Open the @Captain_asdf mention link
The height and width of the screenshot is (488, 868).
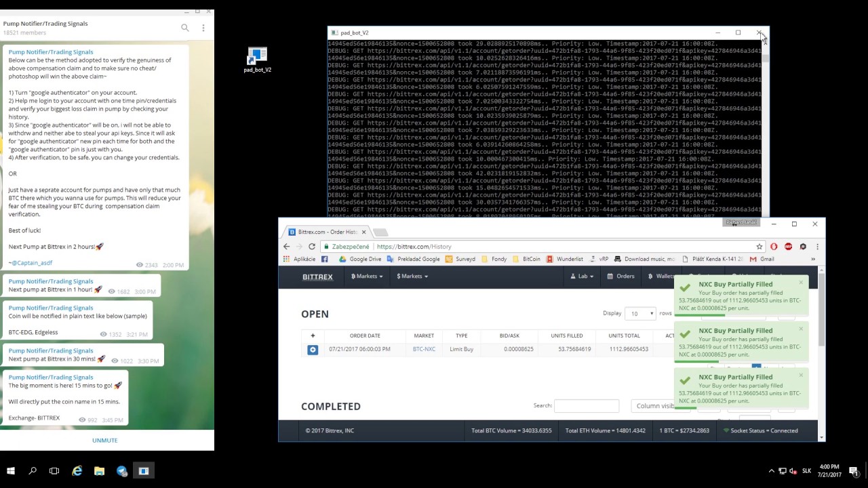coord(32,263)
